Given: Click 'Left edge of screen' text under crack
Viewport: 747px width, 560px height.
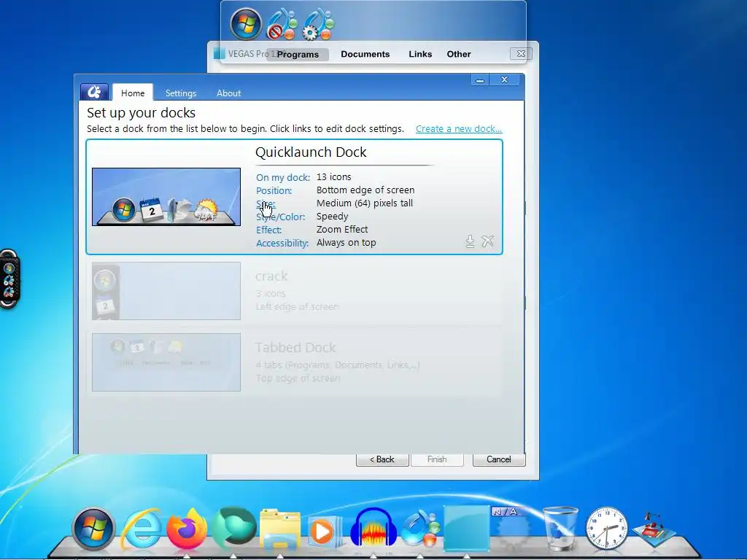Looking at the screenshot, I should click(297, 307).
